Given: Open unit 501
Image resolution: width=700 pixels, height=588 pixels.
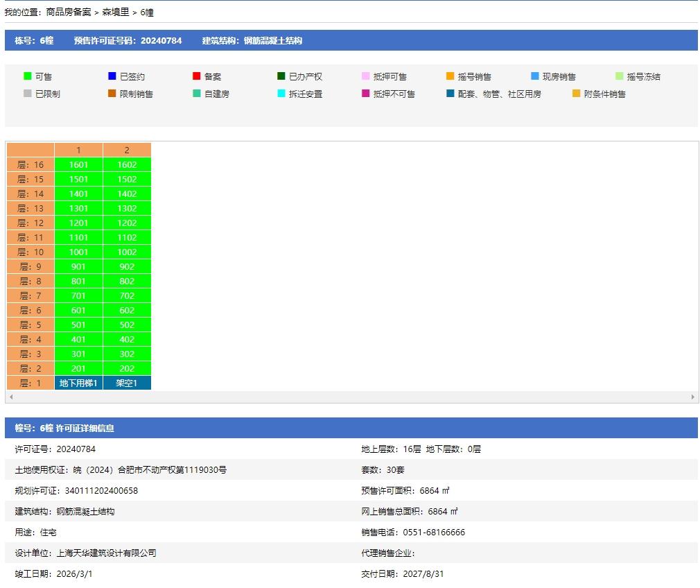Looking at the screenshot, I should coord(78,325).
